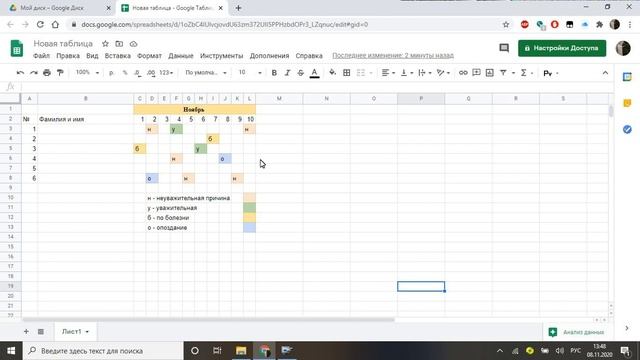Open the zoom 100% dropdown

[x=87, y=73]
